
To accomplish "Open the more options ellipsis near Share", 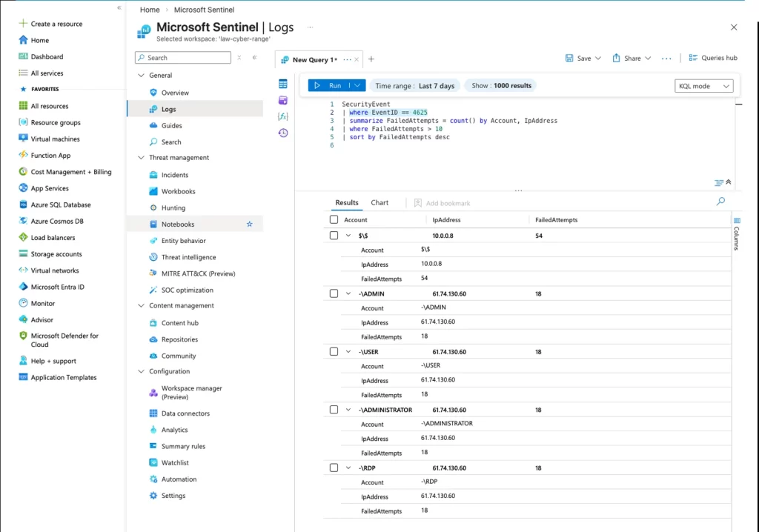I will 668,57.
